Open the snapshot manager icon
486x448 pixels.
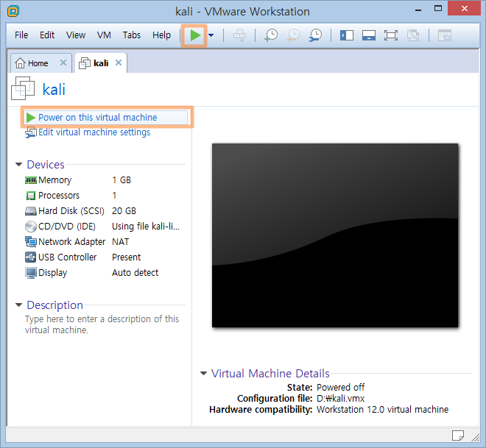click(315, 35)
